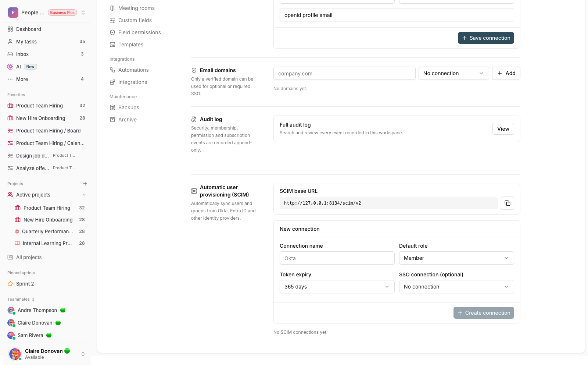
Task: Open teammate Andre Thompson
Action: click(x=47, y=310)
